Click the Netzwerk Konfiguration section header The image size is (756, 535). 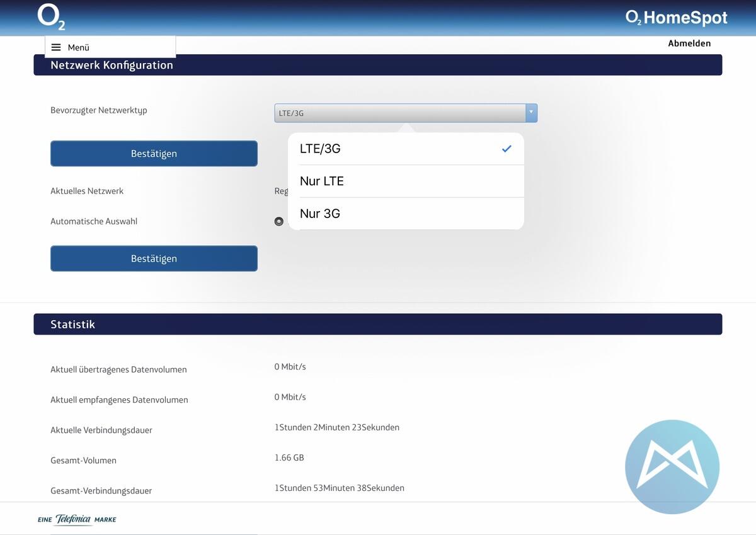(x=112, y=65)
